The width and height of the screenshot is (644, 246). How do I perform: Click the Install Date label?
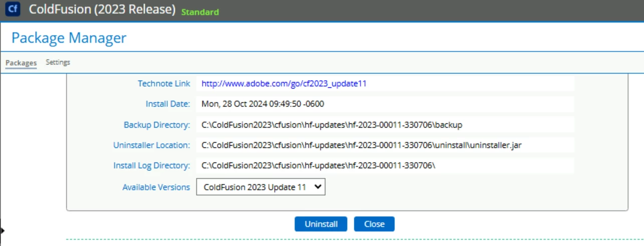pos(168,104)
